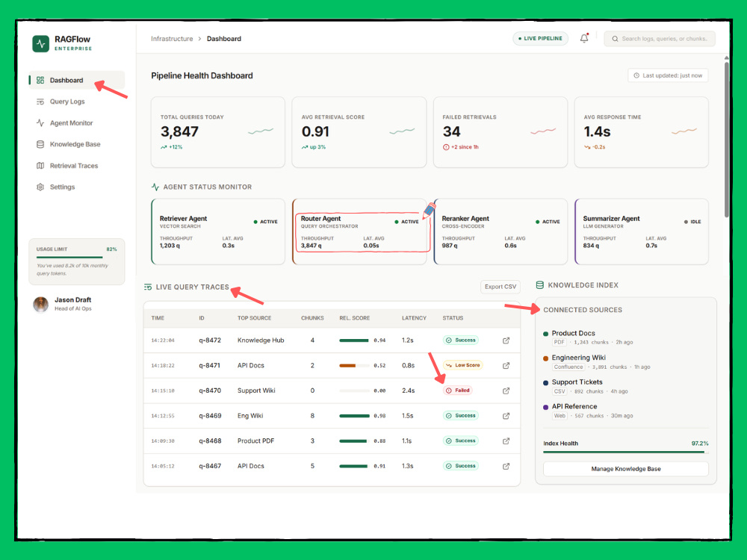Screen dimensions: 747x560
Task: Click the Jason Draft user name
Action: click(73, 300)
